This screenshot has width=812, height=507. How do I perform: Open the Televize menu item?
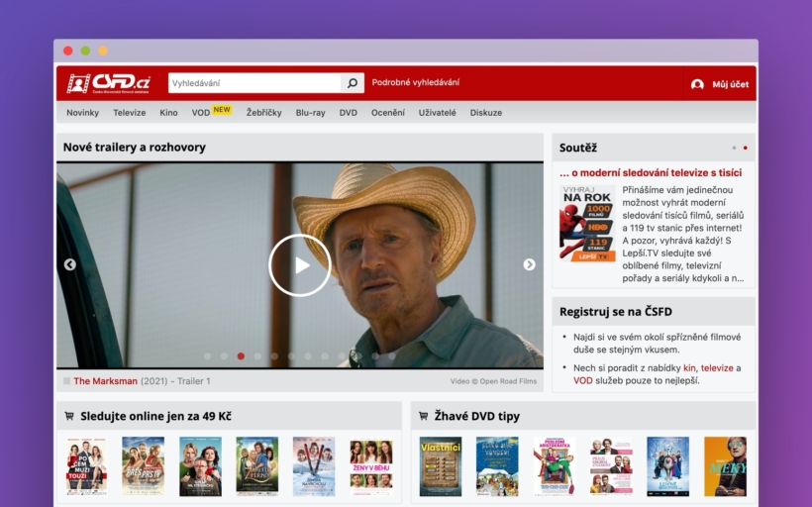pos(130,112)
